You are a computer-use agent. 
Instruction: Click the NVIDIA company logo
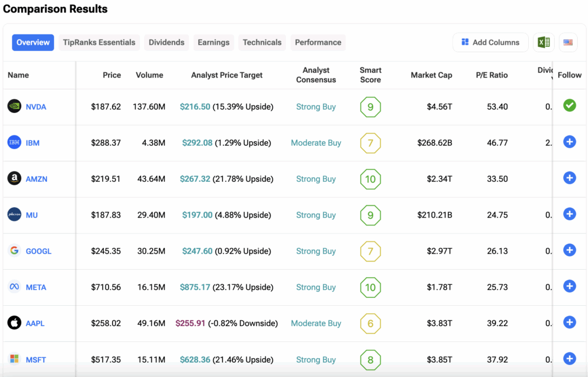(14, 106)
